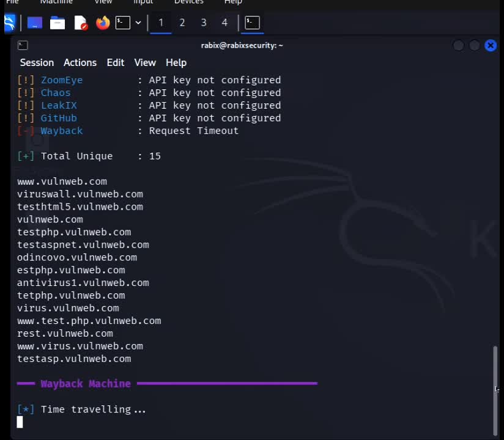The height and width of the screenshot is (440, 504).
Task: Click tetphp.vulnweb.com subdomain
Action: (x=71, y=296)
